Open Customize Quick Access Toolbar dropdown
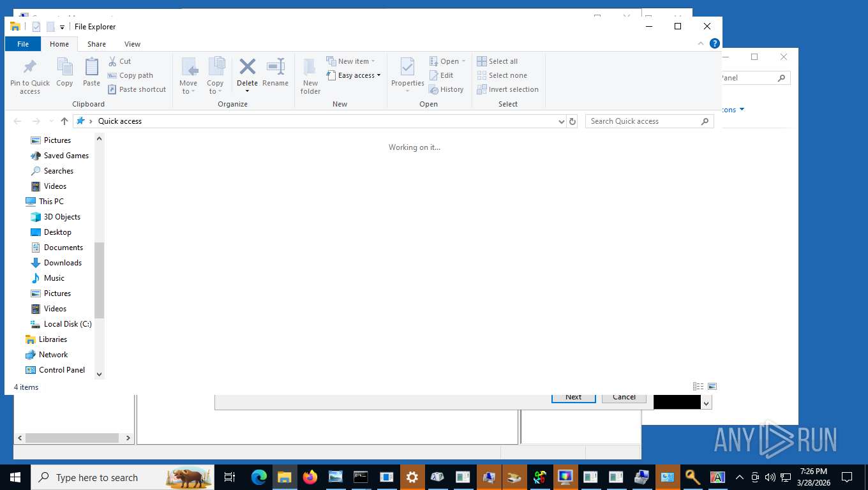The width and height of the screenshot is (868, 490). [62, 27]
